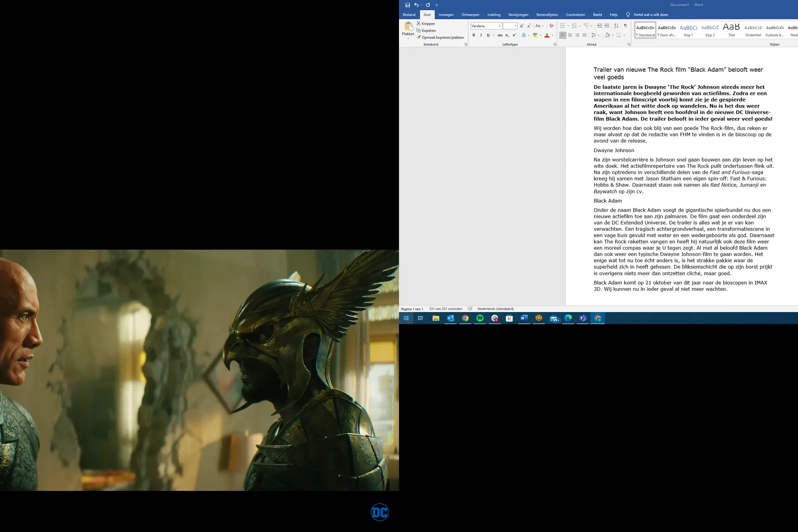This screenshot has height=532, width=798.
Task: Click the clear formatting eraser icon
Action: pos(552,26)
